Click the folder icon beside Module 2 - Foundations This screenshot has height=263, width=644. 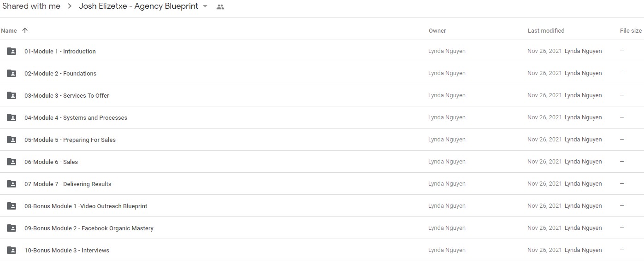point(12,73)
